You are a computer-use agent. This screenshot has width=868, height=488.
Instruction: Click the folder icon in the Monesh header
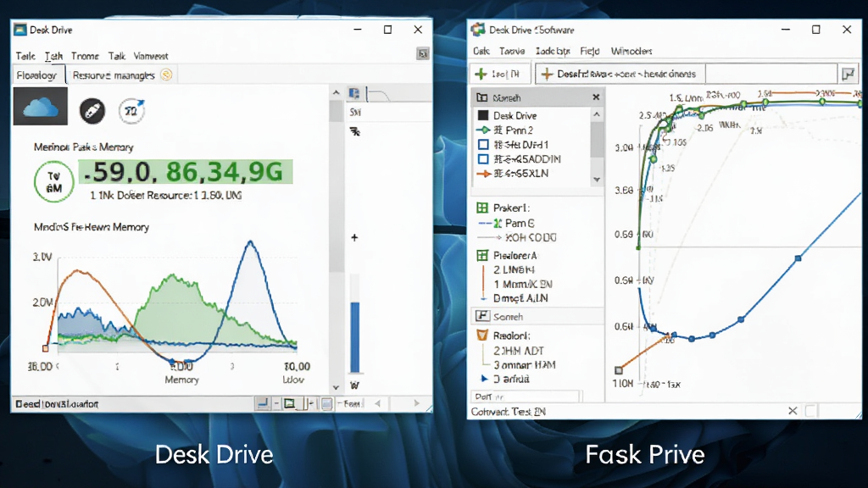(482, 97)
